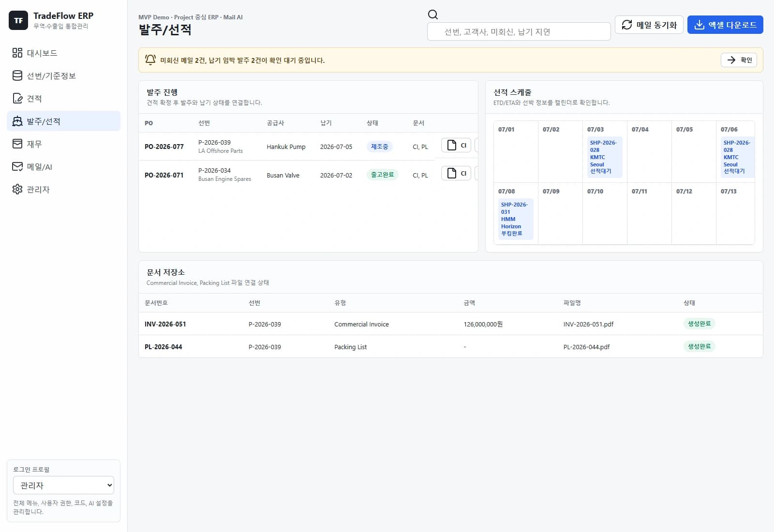This screenshot has width=774, height=532.
Task: Click Packing List type cell
Action: pos(351,347)
